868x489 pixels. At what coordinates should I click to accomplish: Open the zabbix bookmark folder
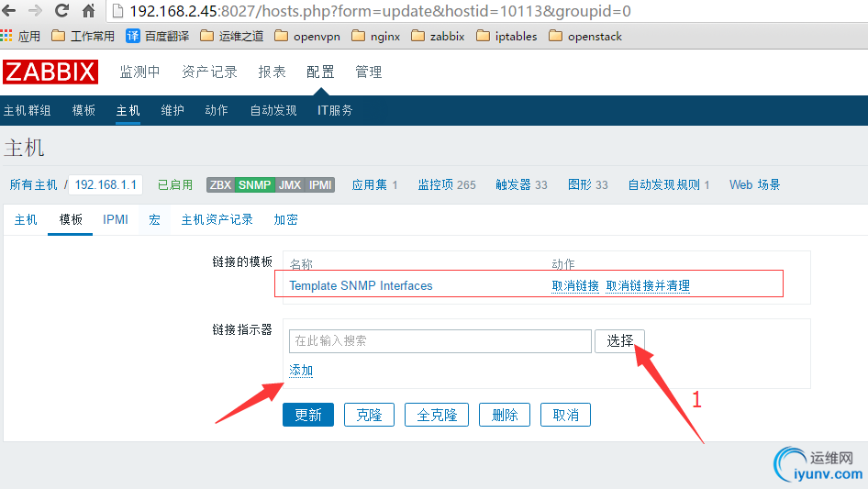[x=438, y=37]
